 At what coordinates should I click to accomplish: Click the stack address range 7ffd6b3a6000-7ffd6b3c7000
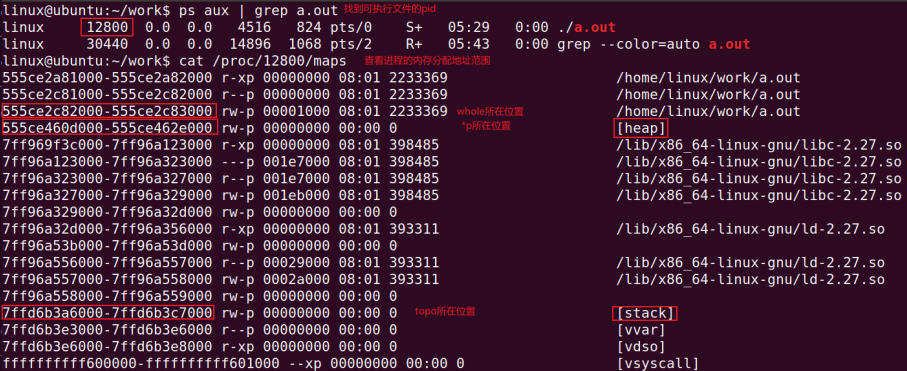108,313
